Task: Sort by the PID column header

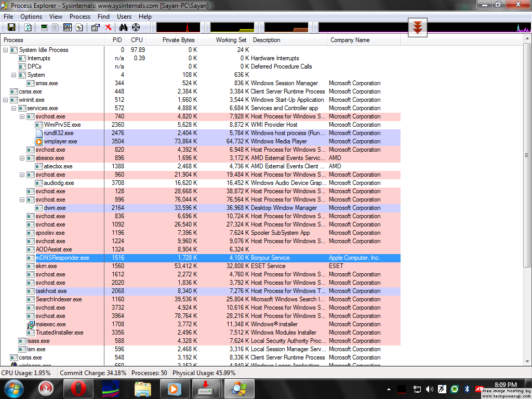Action: click(x=115, y=40)
